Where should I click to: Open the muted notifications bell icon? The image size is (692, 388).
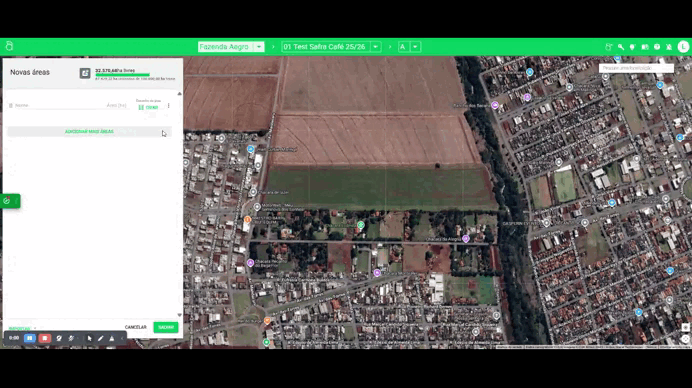[x=669, y=47]
